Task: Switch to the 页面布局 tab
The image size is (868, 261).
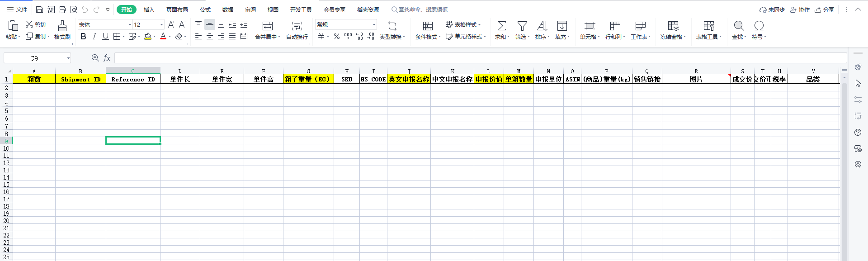Action: [177, 9]
